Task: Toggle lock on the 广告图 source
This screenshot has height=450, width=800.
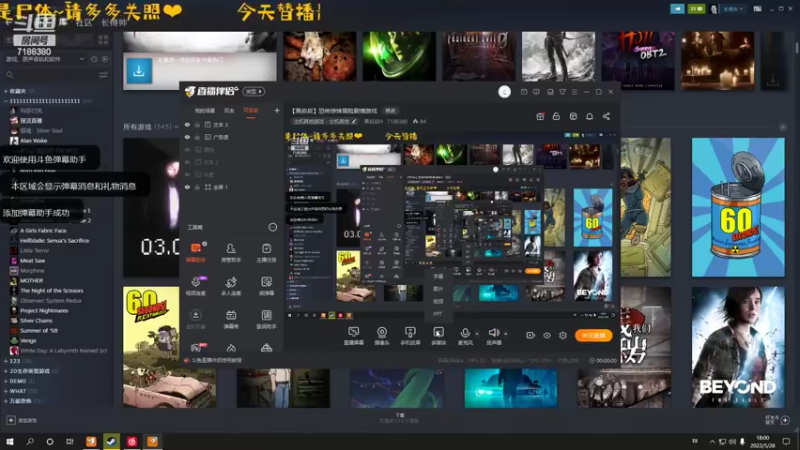Action: [x=197, y=137]
